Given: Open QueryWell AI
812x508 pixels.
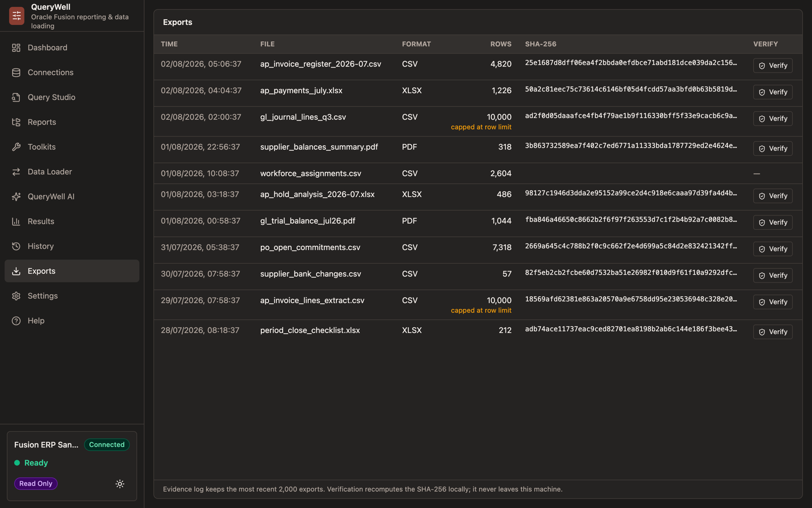Looking at the screenshot, I should point(72,197).
